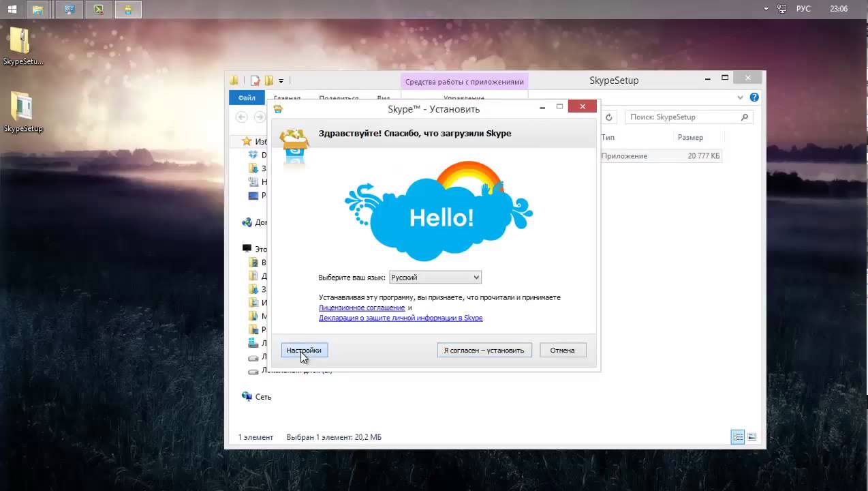Open the green taskbar application icon
Image resolution: width=868 pixels, height=491 pixels.
tap(99, 10)
